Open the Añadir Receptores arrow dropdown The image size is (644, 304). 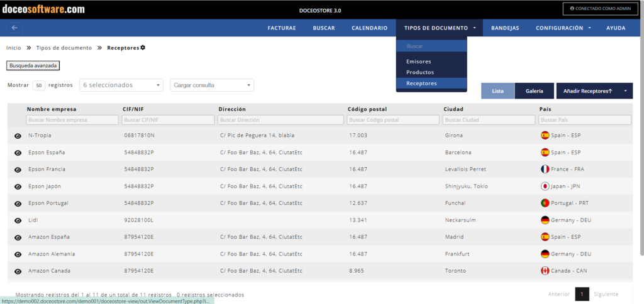[626, 91]
